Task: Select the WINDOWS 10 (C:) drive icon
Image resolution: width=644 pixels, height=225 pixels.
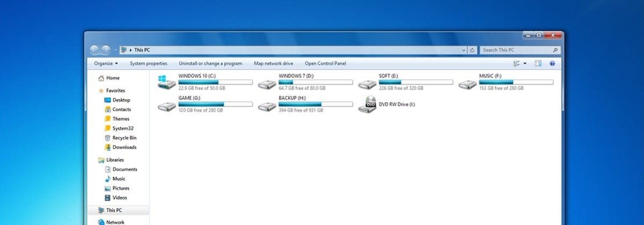Action: pos(167,82)
